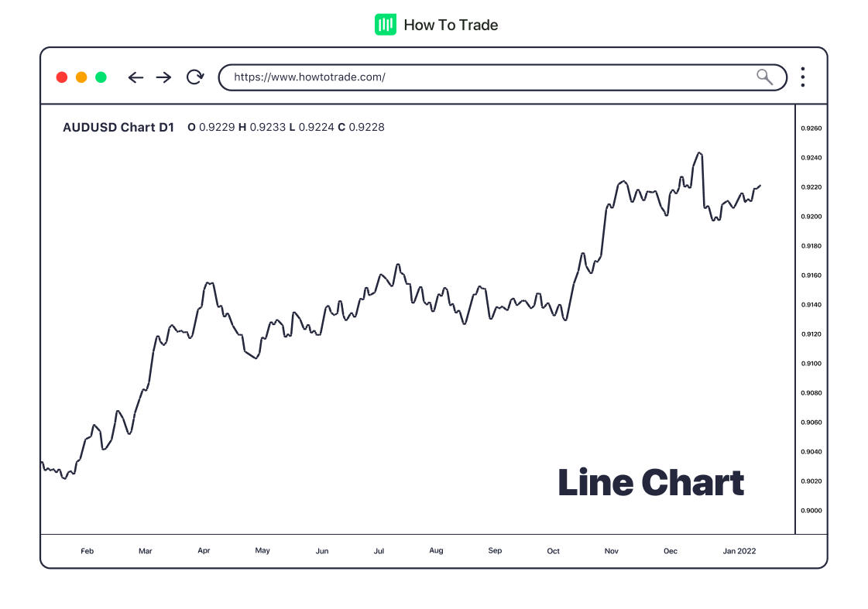Click the green window dot

tap(101, 77)
